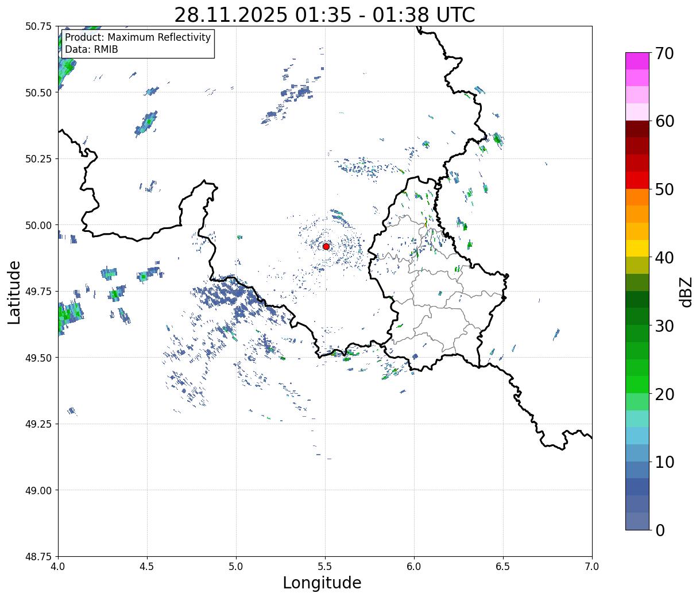The width and height of the screenshot is (700, 597).
Task: Click the longitude tick label "5.5"
Action: click(325, 566)
